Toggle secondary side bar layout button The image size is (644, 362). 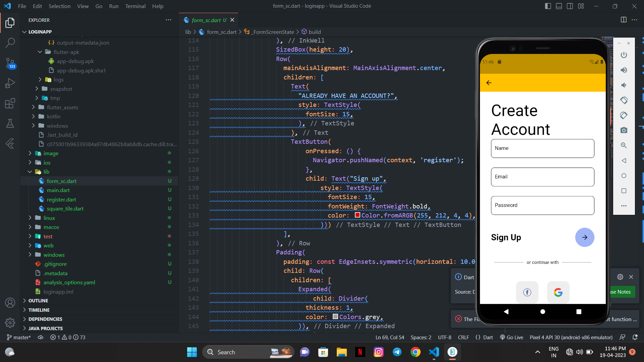click(570, 6)
